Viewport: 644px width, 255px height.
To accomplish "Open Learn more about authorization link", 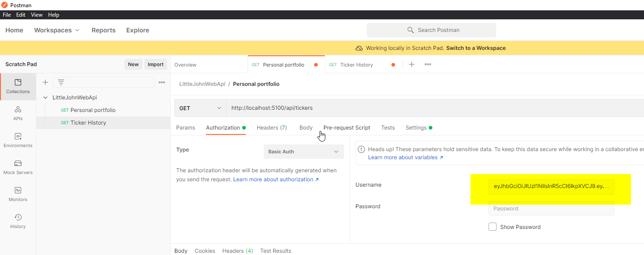I will click(276, 179).
